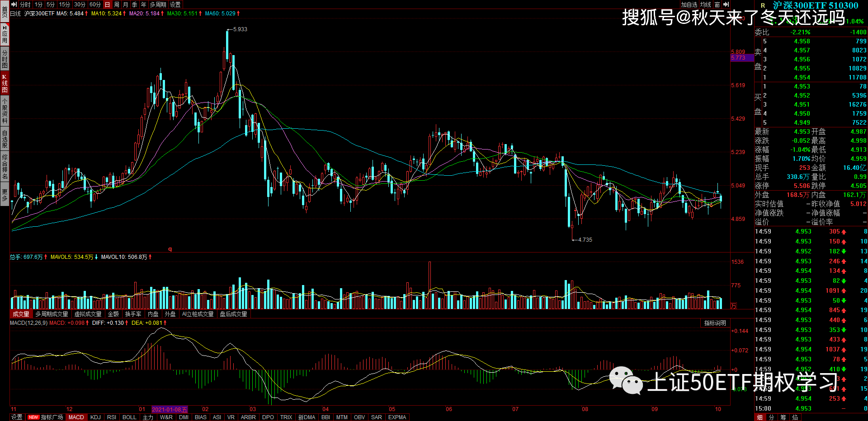Open the 指标说明 indicator description
Viewport: 868px width, 421px height.
pos(715,323)
